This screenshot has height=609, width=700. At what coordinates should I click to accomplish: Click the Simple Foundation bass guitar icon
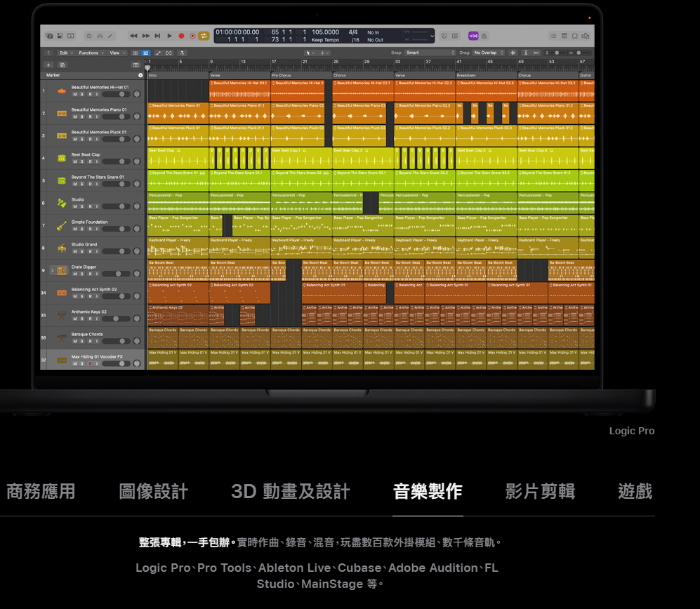click(x=62, y=225)
